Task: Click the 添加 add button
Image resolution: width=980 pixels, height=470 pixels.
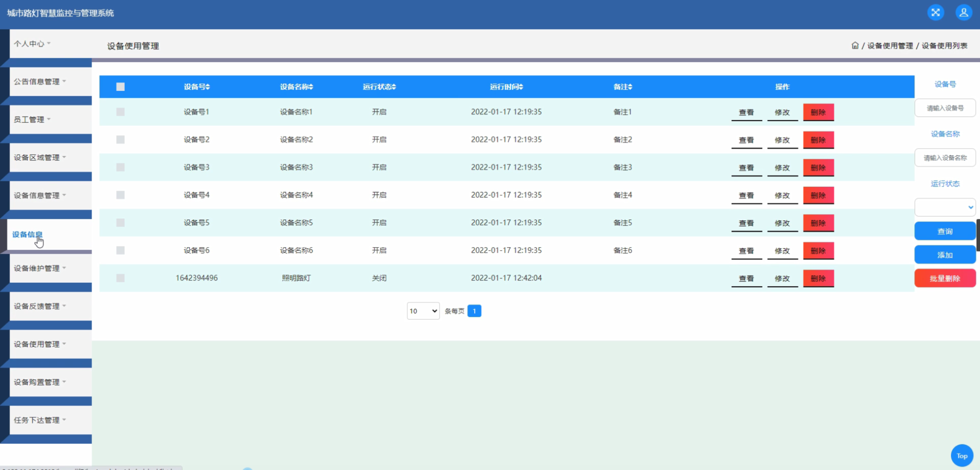Action: coord(945,255)
